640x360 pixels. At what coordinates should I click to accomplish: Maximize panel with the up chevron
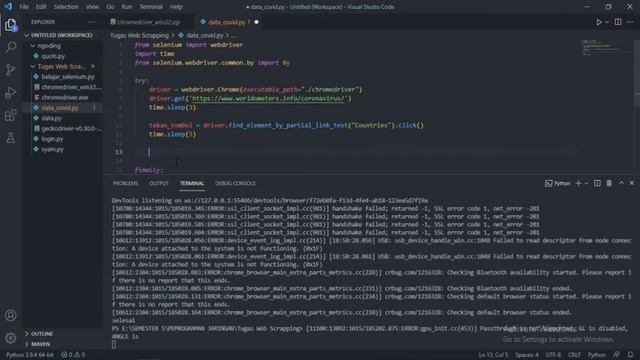(x=621, y=183)
